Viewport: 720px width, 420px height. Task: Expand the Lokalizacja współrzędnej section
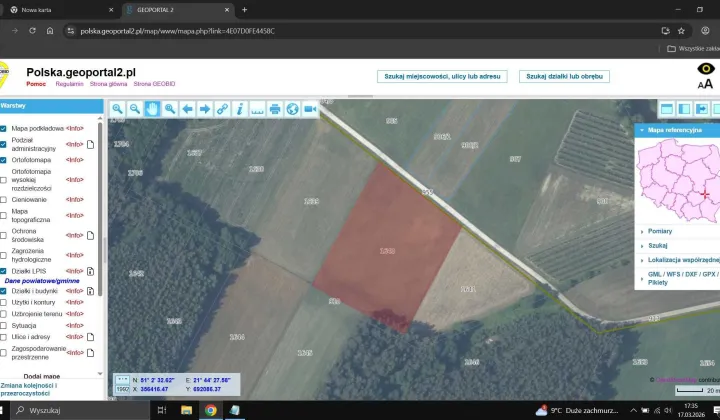point(682,259)
